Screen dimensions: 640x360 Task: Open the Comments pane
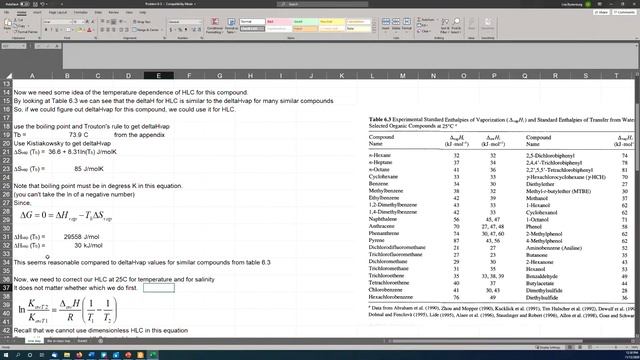[624, 13]
